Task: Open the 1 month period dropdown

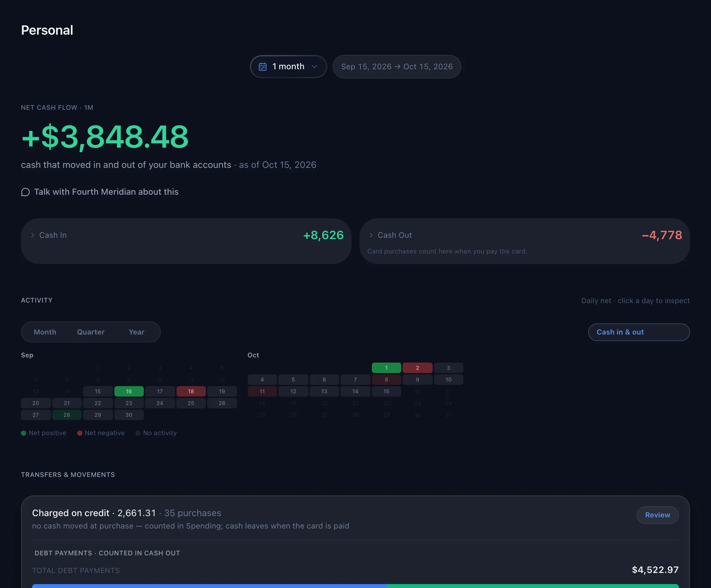Action: 289,67
